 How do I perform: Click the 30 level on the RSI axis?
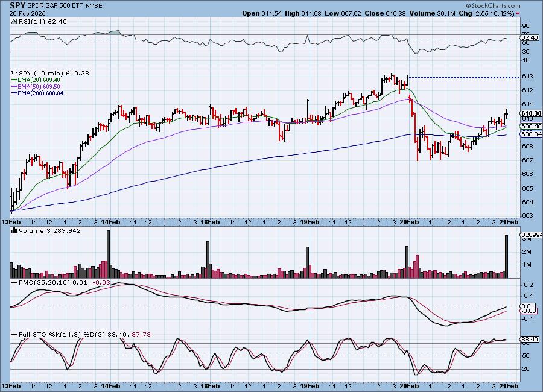[x=526, y=52]
